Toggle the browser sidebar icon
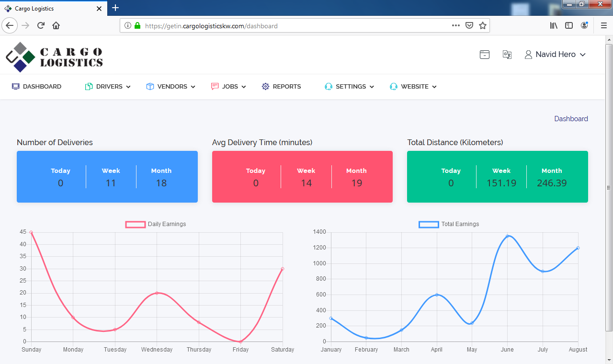Image resolution: width=613 pixels, height=364 pixels. point(569,26)
